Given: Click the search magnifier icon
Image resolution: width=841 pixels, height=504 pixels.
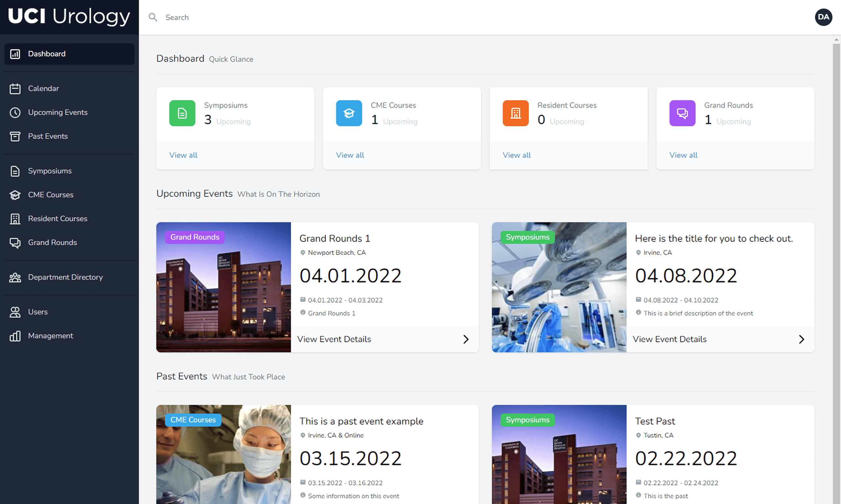Looking at the screenshot, I should (153, 17).
